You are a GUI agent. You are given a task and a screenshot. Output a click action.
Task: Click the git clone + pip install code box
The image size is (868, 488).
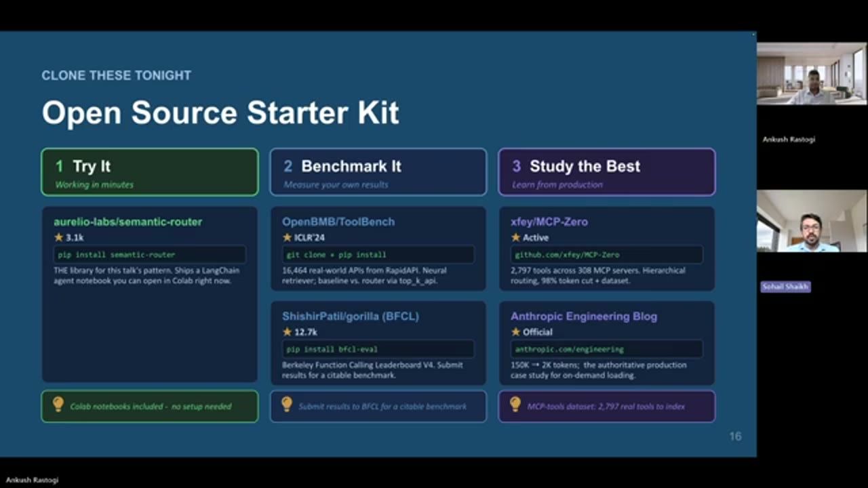point(378,255)
